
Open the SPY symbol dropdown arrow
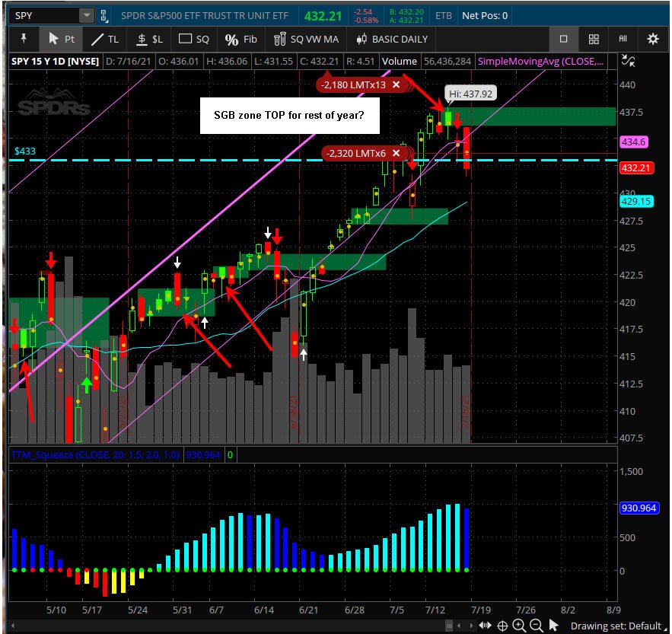tap(87, 16)
